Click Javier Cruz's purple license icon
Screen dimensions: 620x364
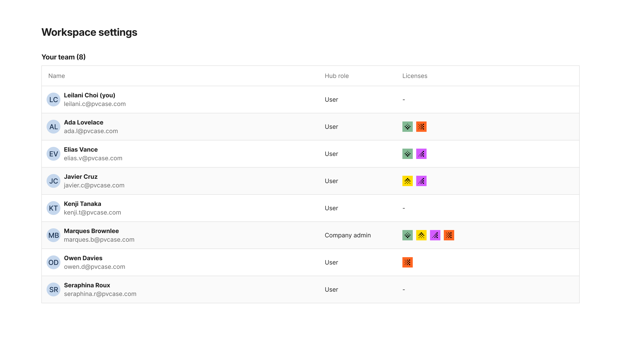(421, 181)
